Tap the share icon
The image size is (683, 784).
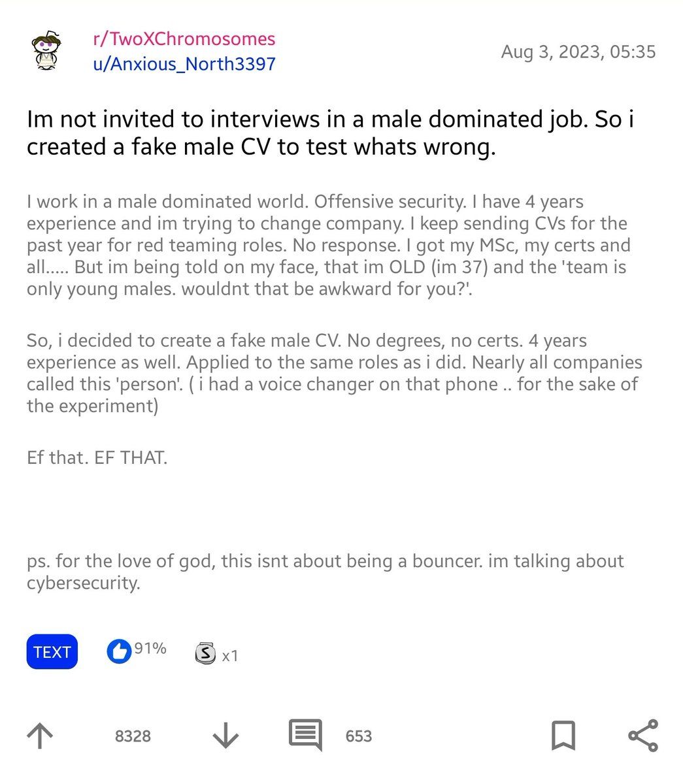[643, 736]
